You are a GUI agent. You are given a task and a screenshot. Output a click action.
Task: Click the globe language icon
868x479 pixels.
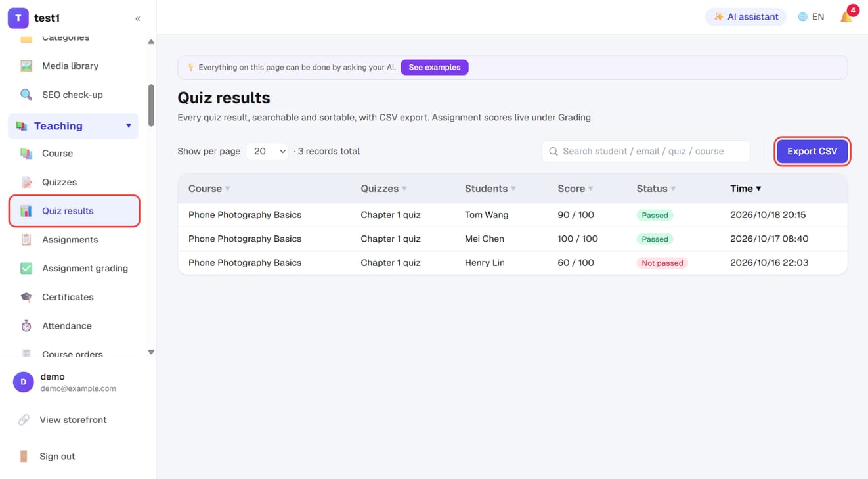(x=802, y=17)
